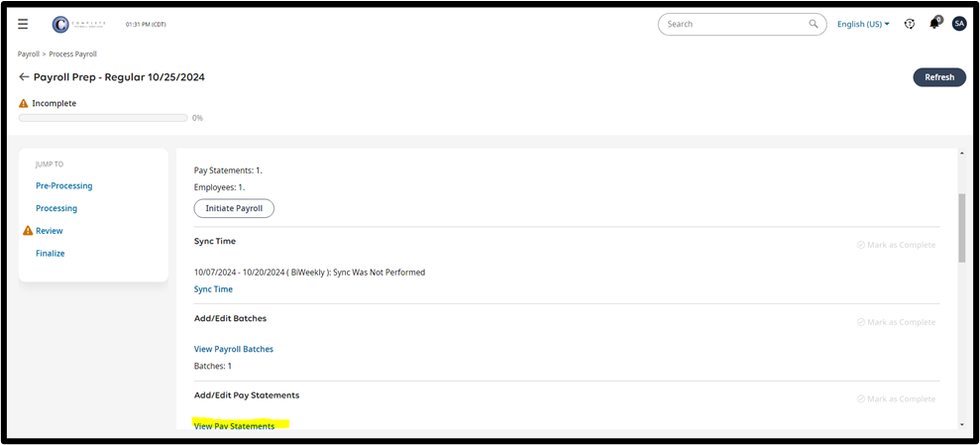Click Payroll in the breadcrumb
The image size is (980, 445).
click(x=28, y=55)
